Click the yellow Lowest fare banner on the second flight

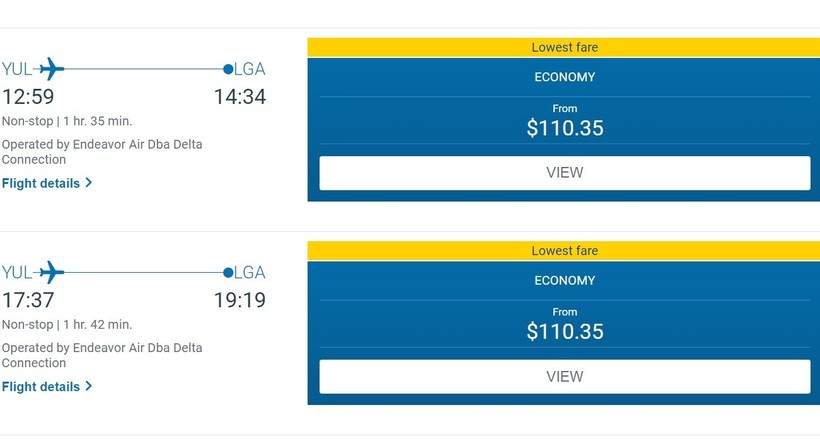564,250
